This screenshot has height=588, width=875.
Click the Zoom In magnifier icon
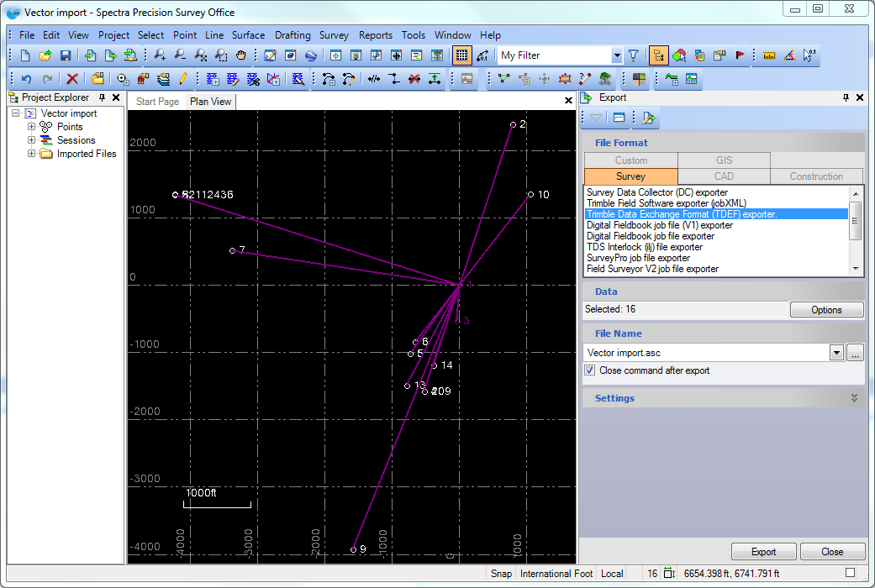[160, 56]
